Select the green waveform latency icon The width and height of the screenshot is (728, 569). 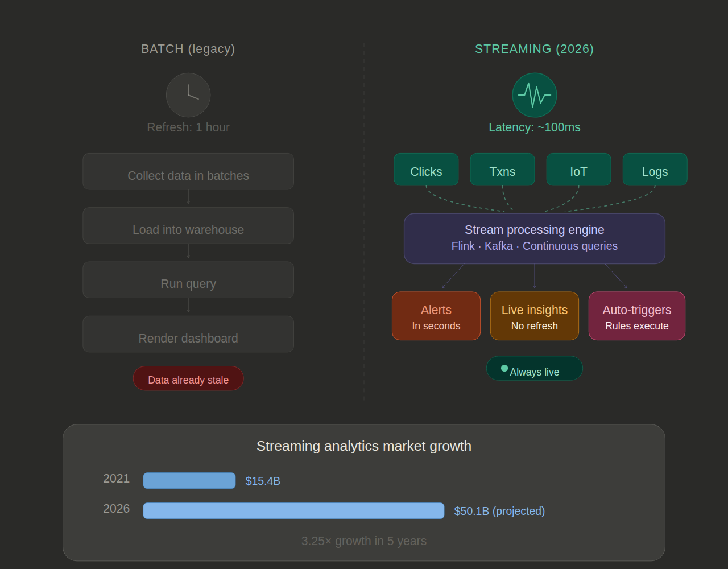point(534,94)
